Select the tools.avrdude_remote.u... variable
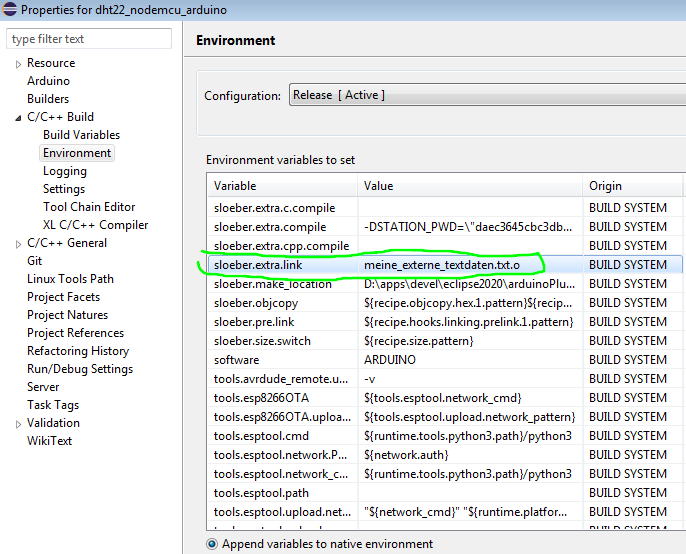 (x=280, y=379)
